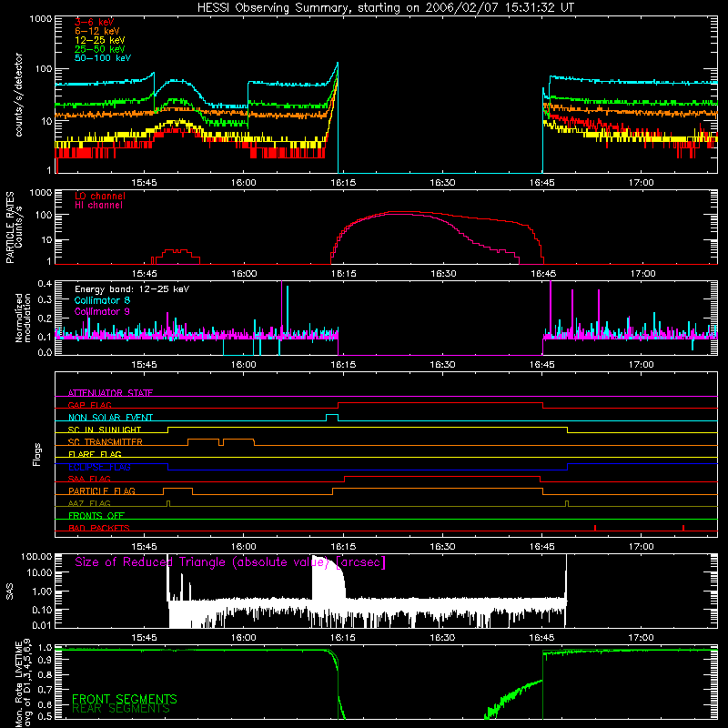Click the FLARE_FLAG label
Image resolution: width=728 pixels, height=728 pixels.
[95, 454]
